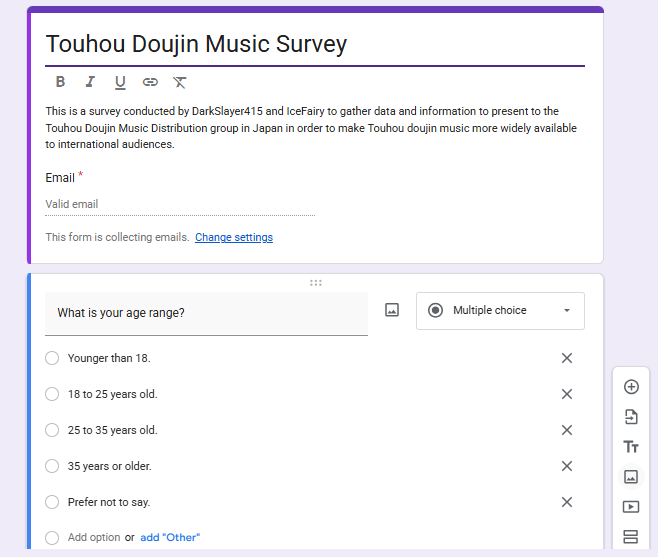Click the Email label
The image size is (658, 557).
tap(60, 178)
